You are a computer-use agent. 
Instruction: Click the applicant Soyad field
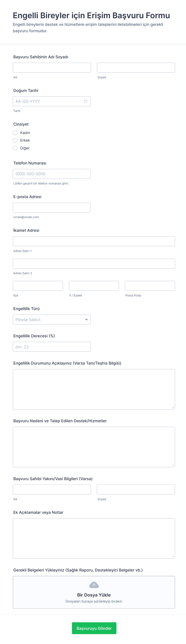coord(136,68)
